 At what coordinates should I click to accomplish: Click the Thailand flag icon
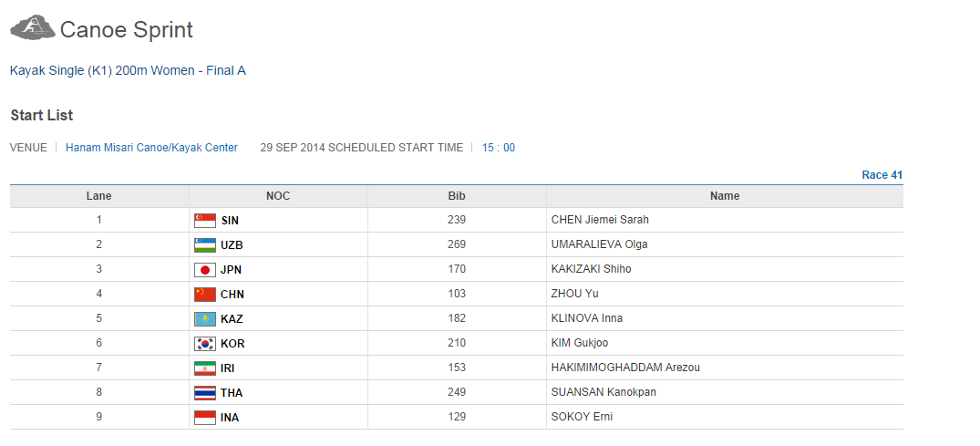pyautogui.click(x=204, y=393)
